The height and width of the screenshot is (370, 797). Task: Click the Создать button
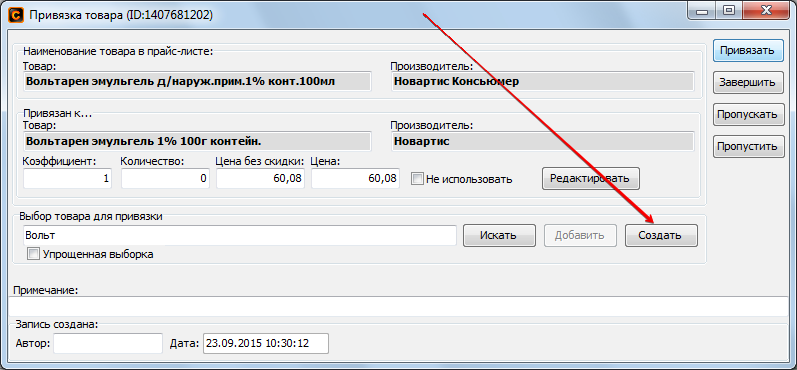tap(661, 235)
